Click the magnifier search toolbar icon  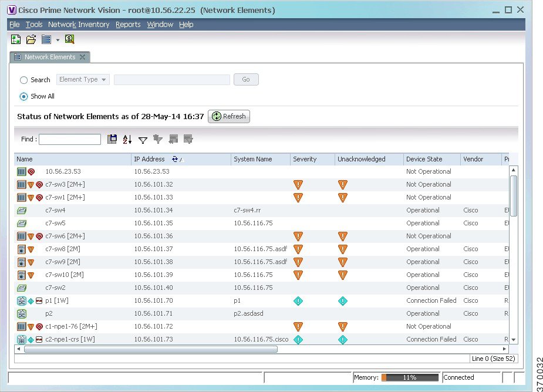[70, 39]
